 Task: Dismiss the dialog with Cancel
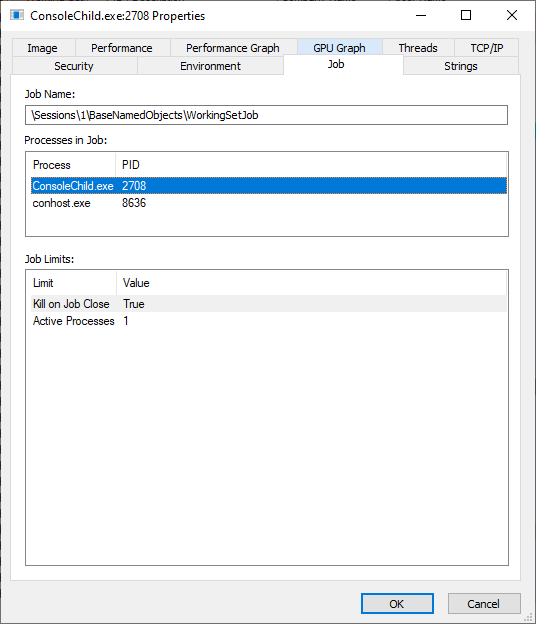click(x=484, y=603)
